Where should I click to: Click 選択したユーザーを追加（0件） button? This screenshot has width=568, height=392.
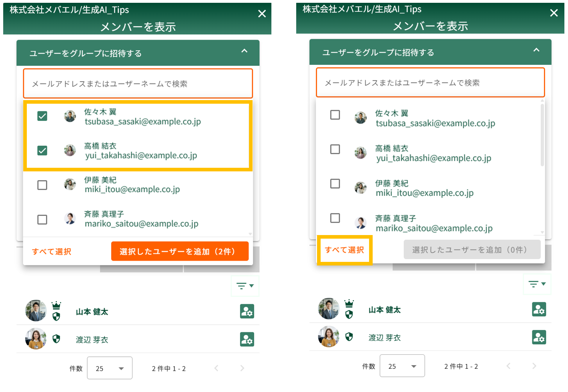point(472,250)
